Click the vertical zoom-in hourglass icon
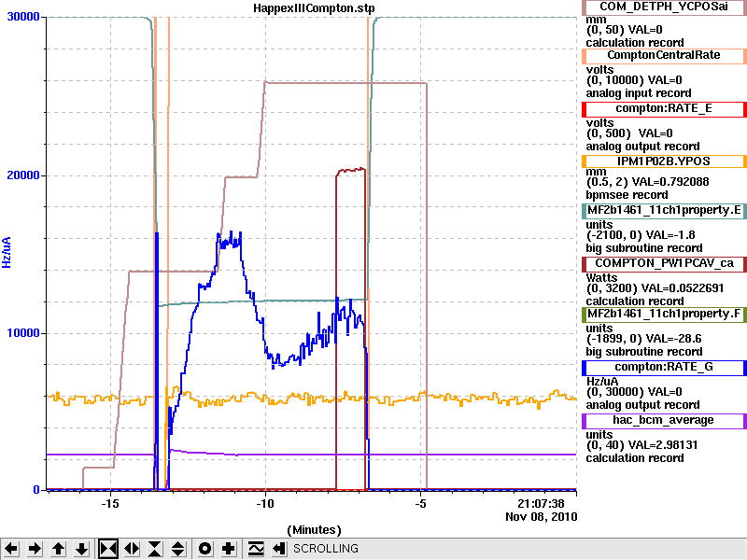The height and width of the screenshot is (560, 747). pyautogui.click(x=155, y=549)
